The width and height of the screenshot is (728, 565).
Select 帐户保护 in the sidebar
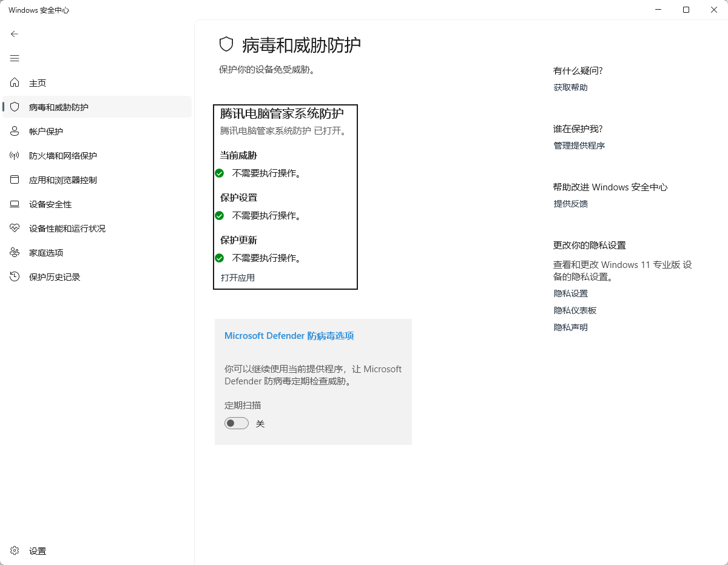click(97, 131)
